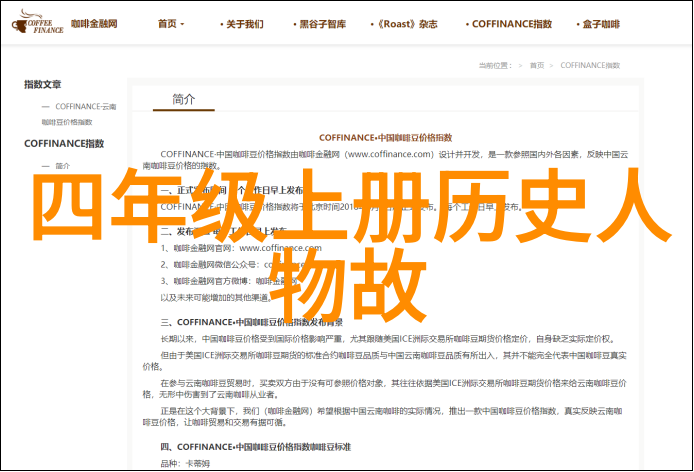The width and height of the screenshot is (694, 472).
Task: Click the 咖啡金融网微信公众号 line
Action: tap(232, 265)
